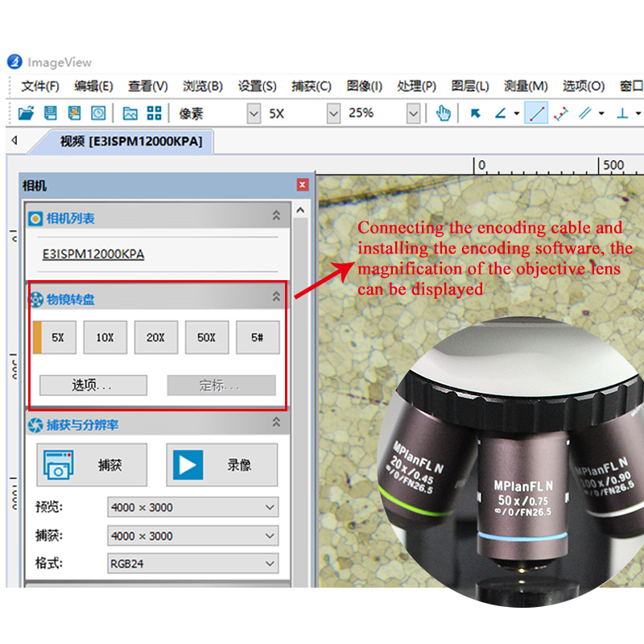Open the RGB24 format dropdown
Image resolution: width=644 pixels, height=644 pixels.
point(270,564)
